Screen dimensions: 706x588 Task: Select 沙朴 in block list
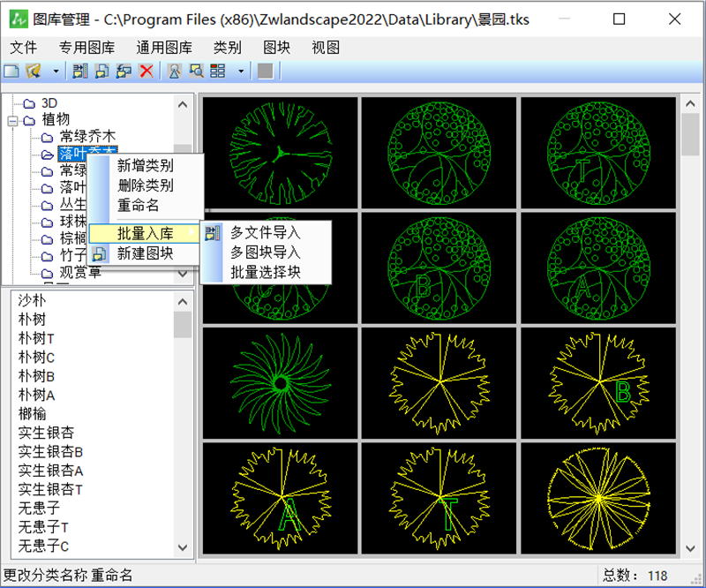32,300
